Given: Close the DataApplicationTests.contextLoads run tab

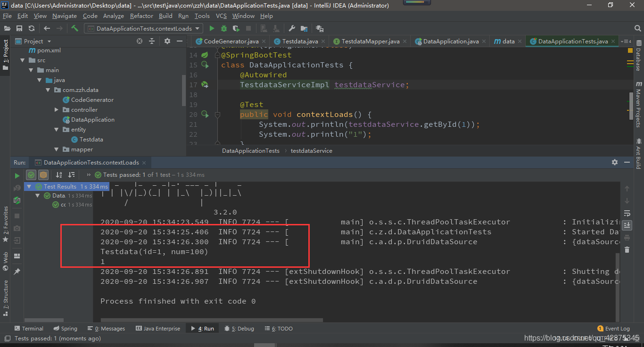Looking at the screenshot, I should pos(145,163).
